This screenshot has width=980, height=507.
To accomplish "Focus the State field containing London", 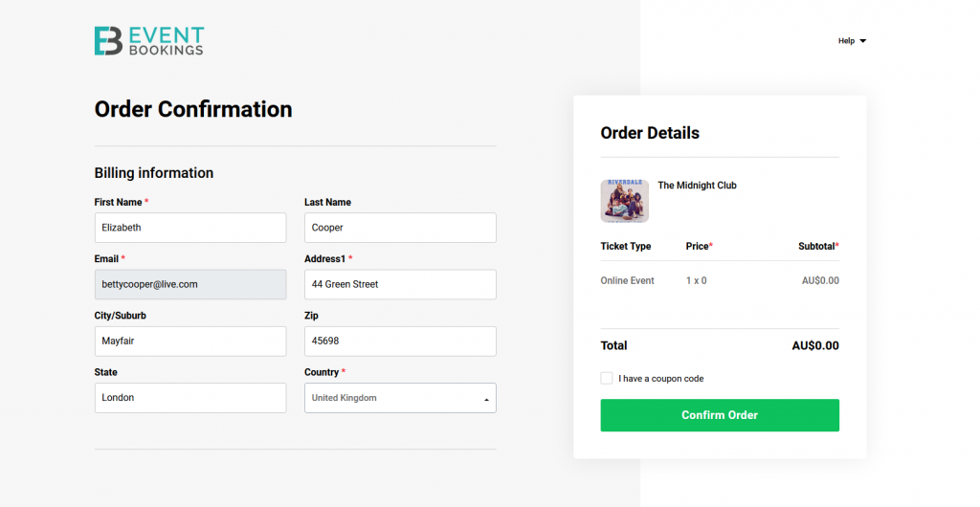I will tap(190, 398).
